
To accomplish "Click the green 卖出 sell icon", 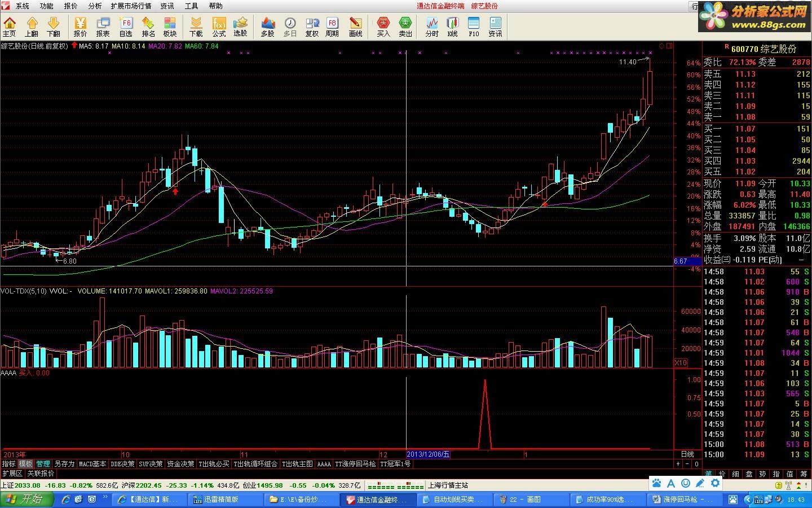I will [x=405, y=27].
